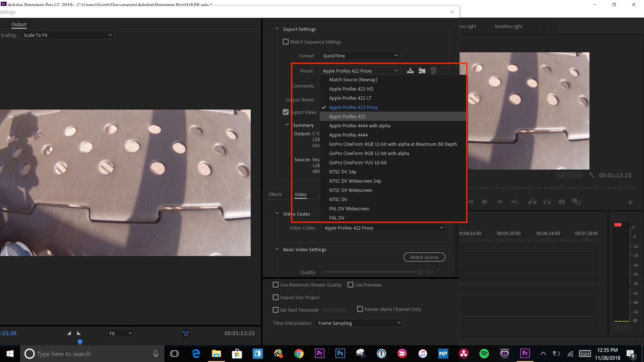The image size is (644, 362).
Task: Switch to the Effects tab in export panel
Action: coord(275,194)
